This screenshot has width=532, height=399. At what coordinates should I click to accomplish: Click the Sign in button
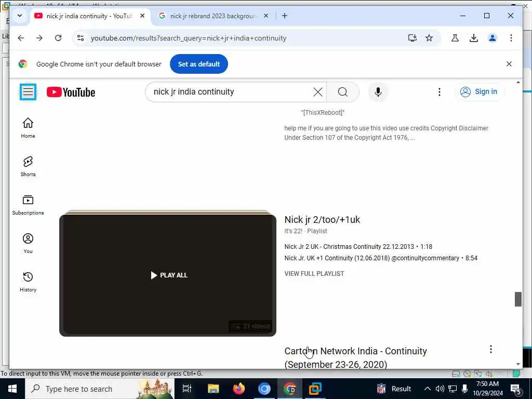[479, 91]
